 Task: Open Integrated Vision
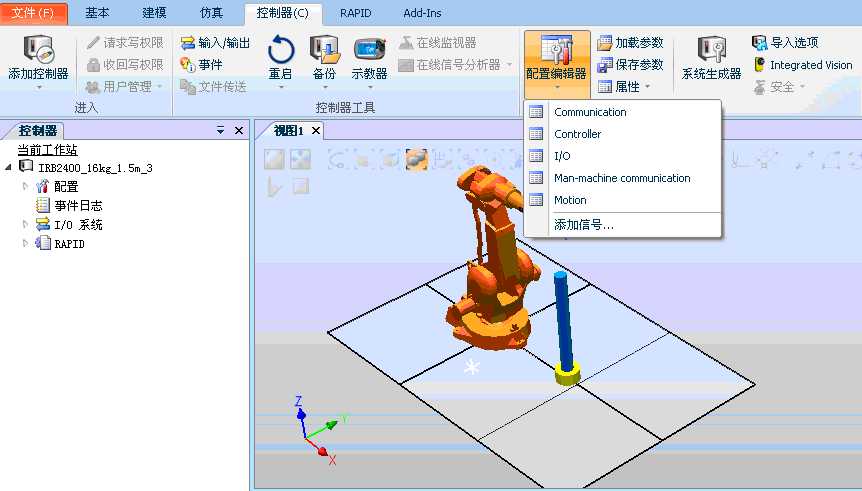(x=803, y=64)
